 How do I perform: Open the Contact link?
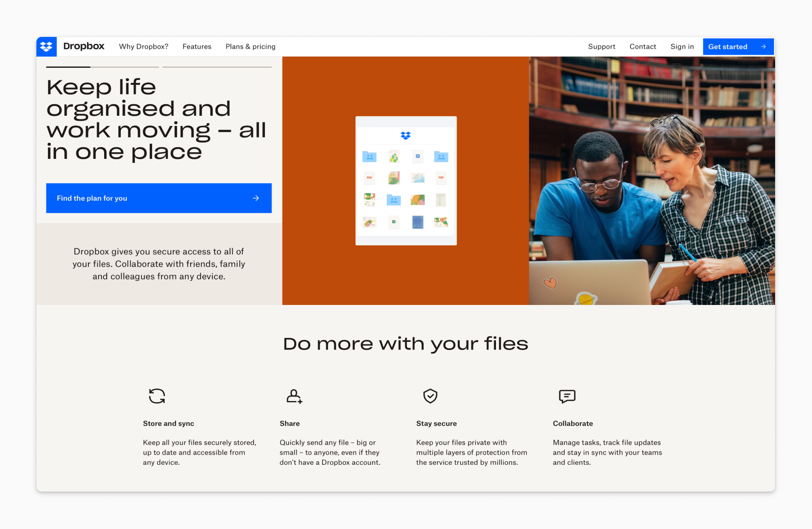click(643, 47)
